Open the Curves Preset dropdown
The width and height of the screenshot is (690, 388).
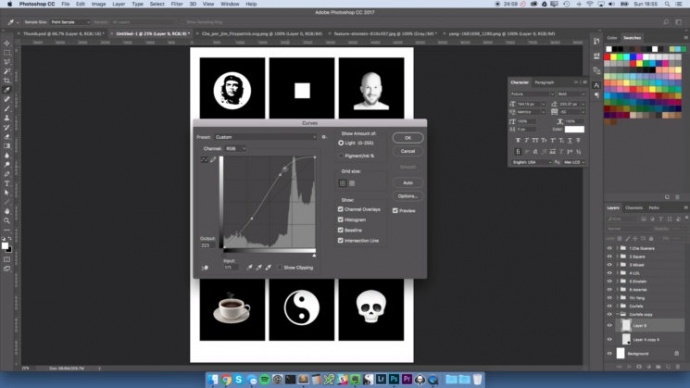click(x=265, y=137)
